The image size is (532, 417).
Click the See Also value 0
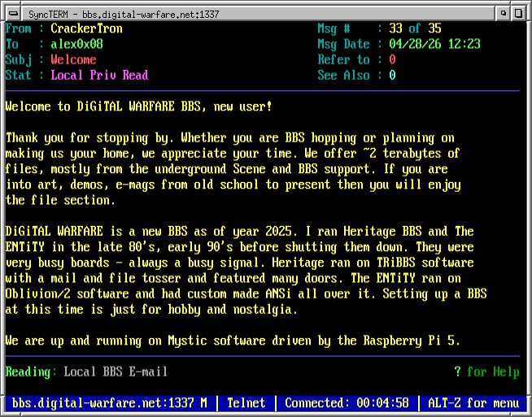click(x=393, y=76)
